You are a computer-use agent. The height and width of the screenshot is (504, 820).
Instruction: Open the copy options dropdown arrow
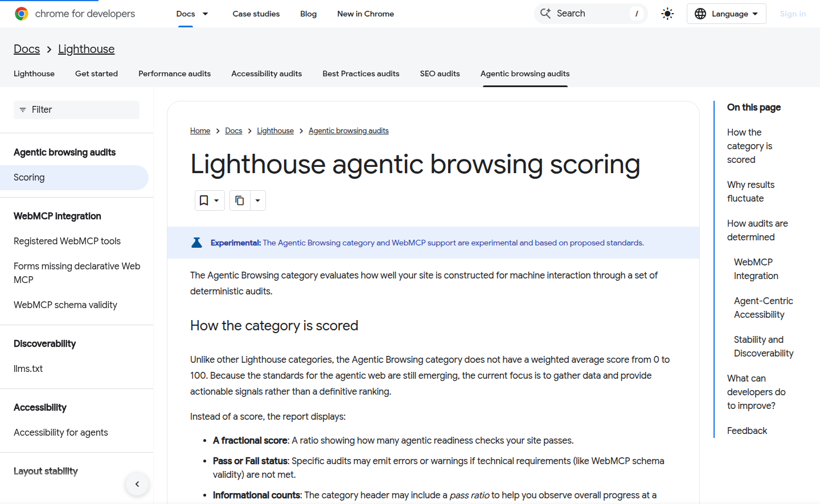[258, 200]
